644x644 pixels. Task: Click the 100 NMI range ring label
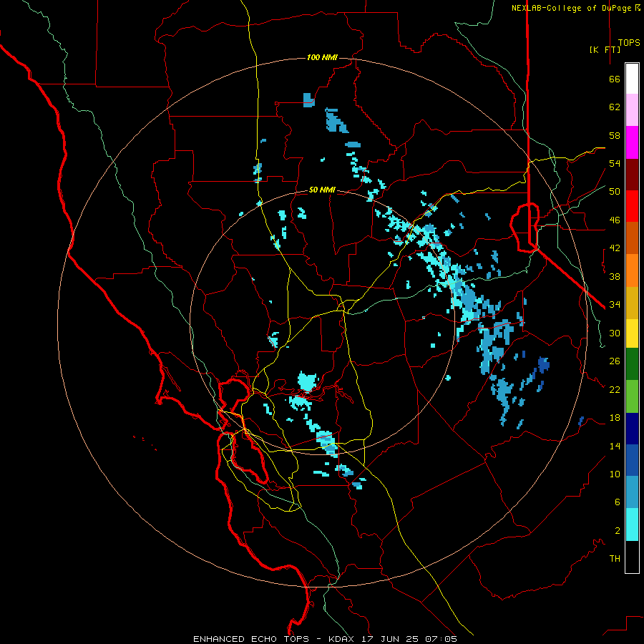click(322, 57)
